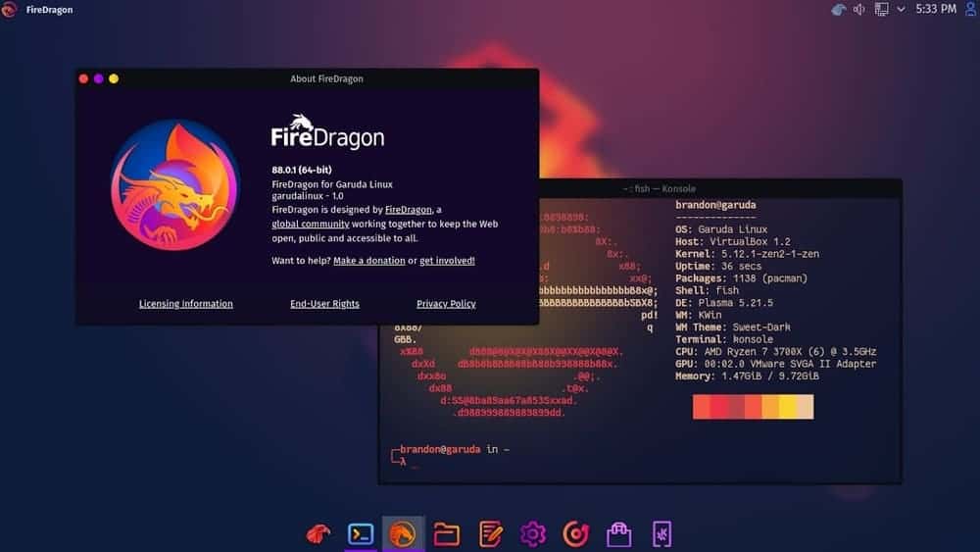
Task: Click the purple window button of About FireDragon
Action: (x=99, y=78)
